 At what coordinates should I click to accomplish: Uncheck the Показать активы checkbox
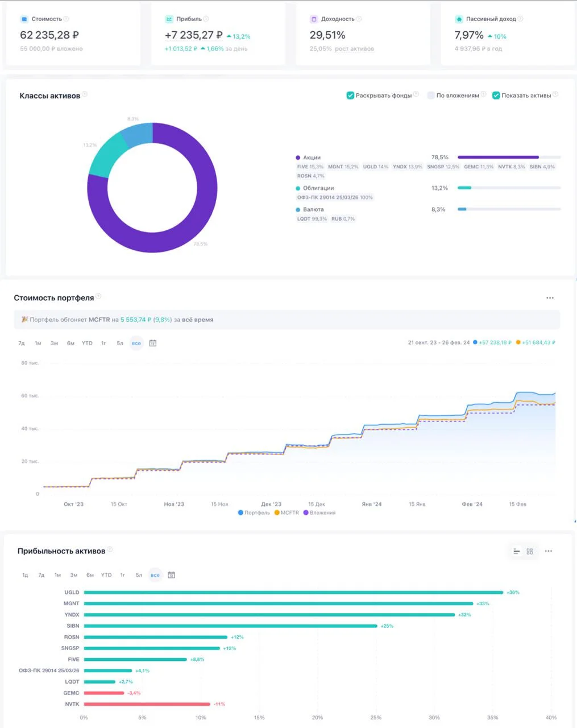(496, 96)
